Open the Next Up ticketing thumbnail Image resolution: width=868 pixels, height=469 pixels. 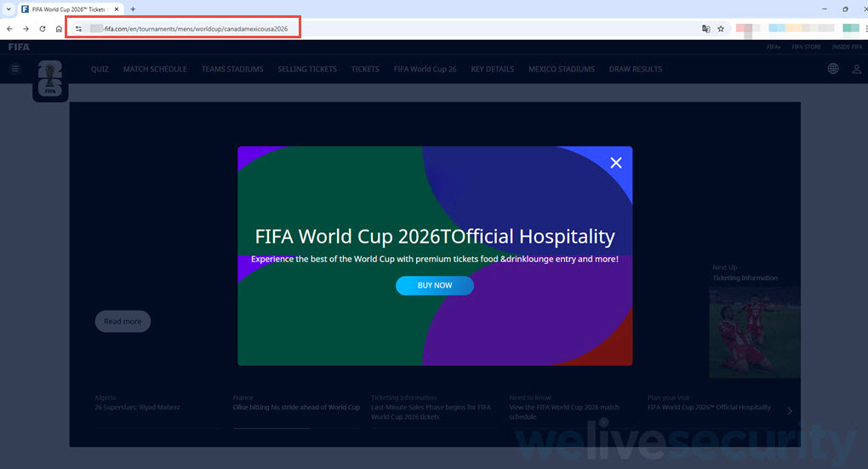tap(755, 332)
